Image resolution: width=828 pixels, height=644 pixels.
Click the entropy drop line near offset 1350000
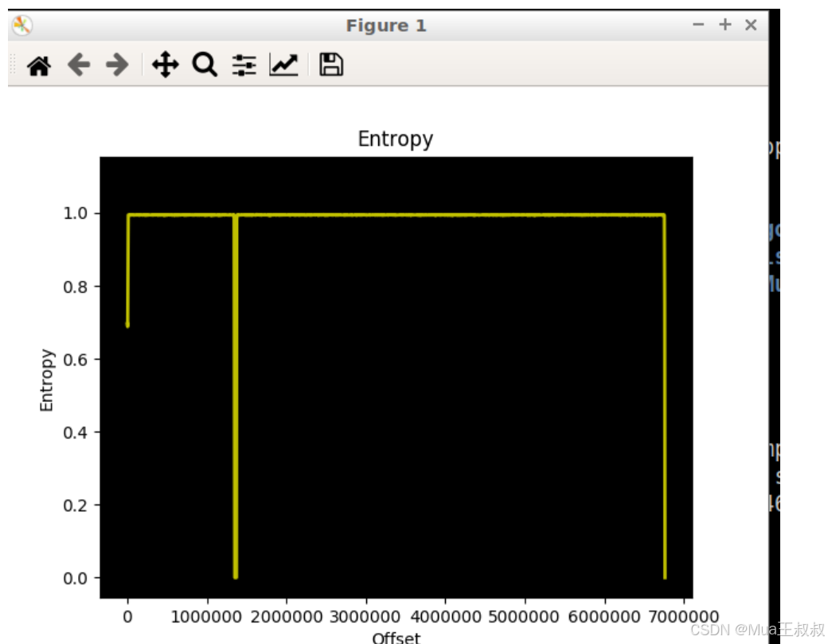[235, 396]
